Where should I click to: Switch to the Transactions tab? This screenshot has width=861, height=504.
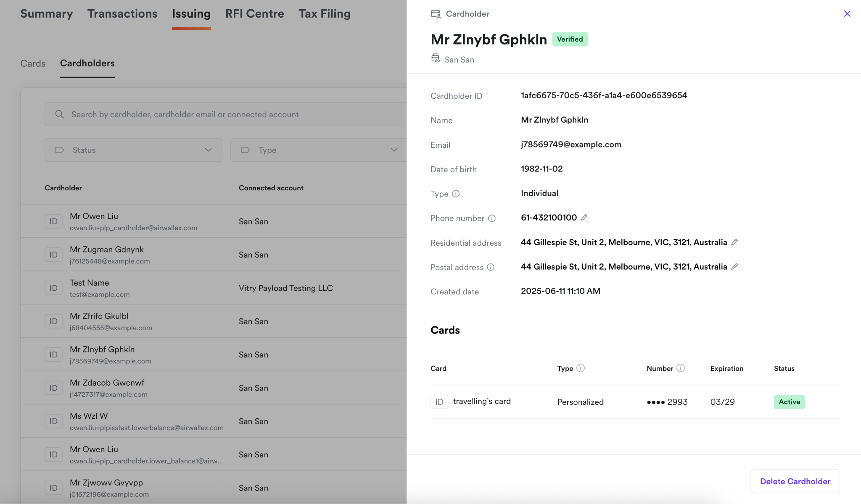click(122, 14)
